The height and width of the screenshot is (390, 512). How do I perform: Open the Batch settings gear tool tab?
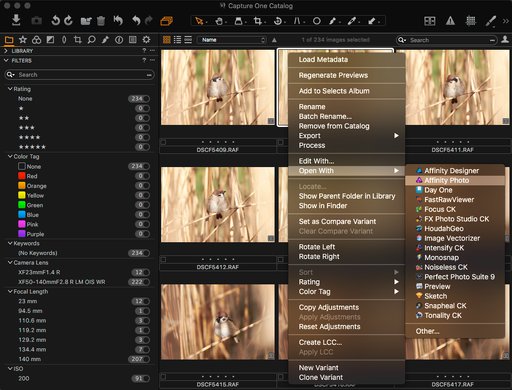(146, 40)
